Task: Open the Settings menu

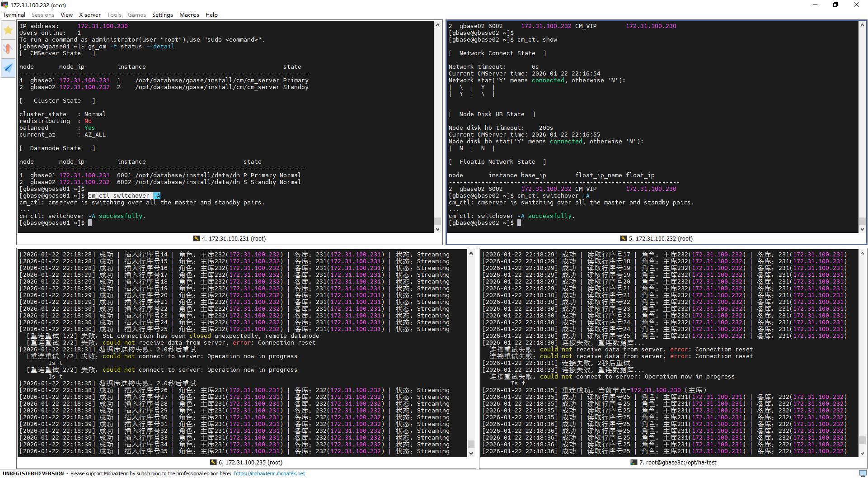Action: click(x=162, y=15)
